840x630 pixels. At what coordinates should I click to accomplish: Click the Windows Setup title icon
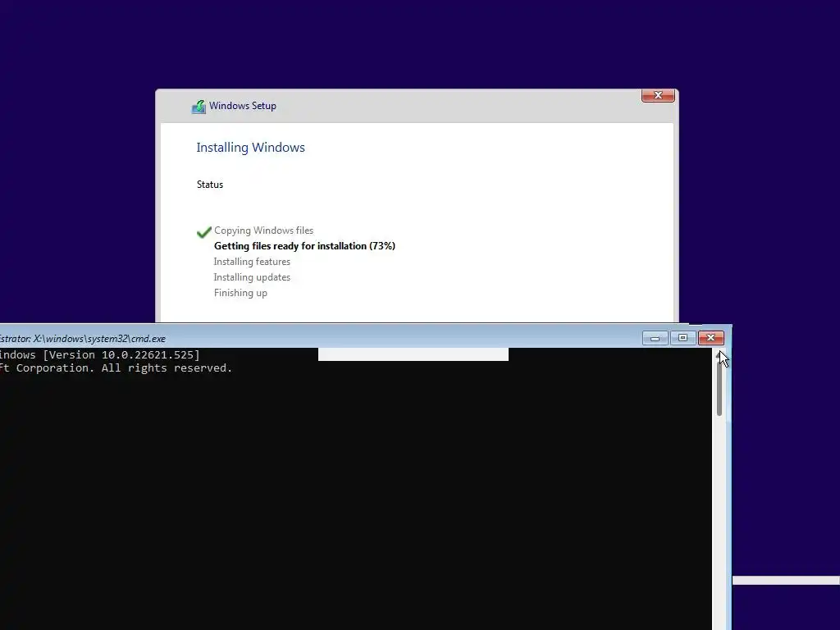tap(199, 106)
